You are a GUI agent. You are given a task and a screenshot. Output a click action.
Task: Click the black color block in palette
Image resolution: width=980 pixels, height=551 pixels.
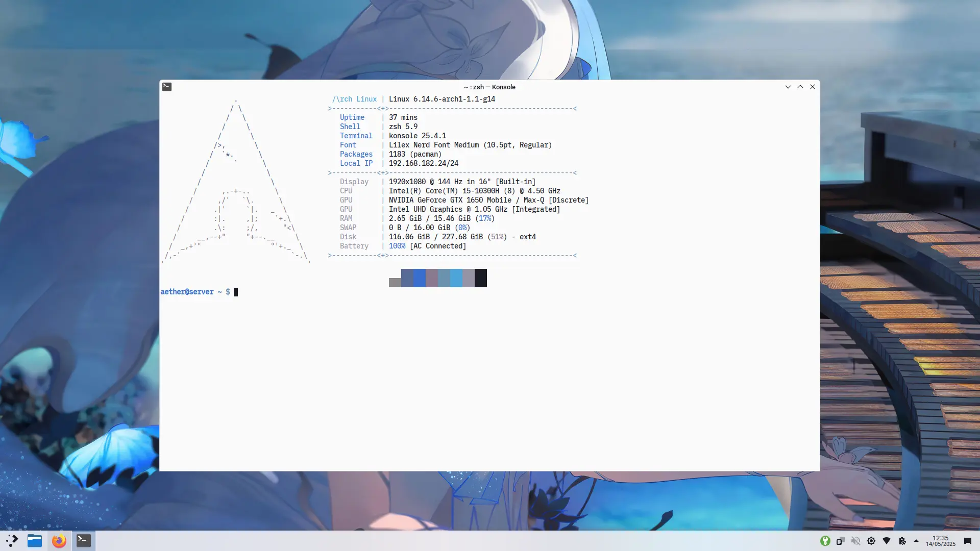481,278
